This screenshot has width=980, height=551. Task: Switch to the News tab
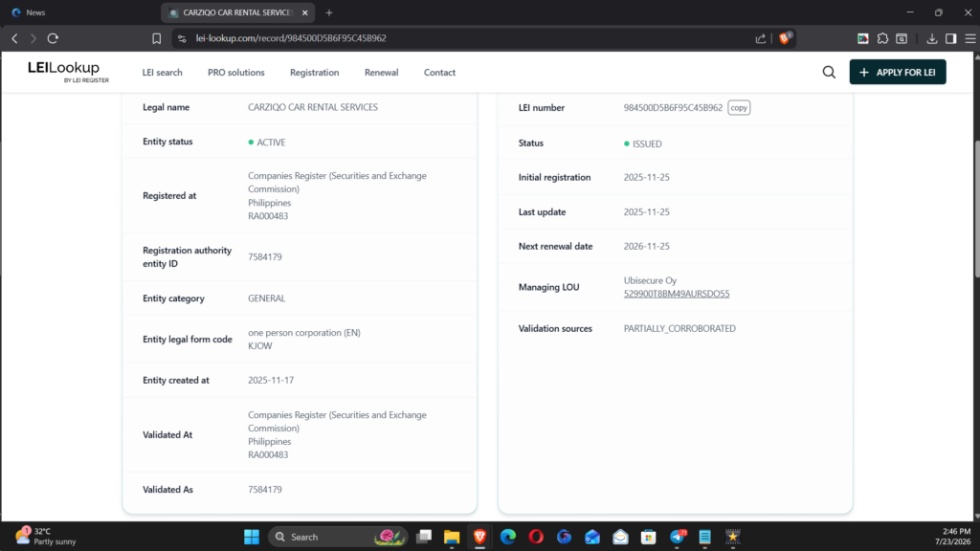click(35, 12)
